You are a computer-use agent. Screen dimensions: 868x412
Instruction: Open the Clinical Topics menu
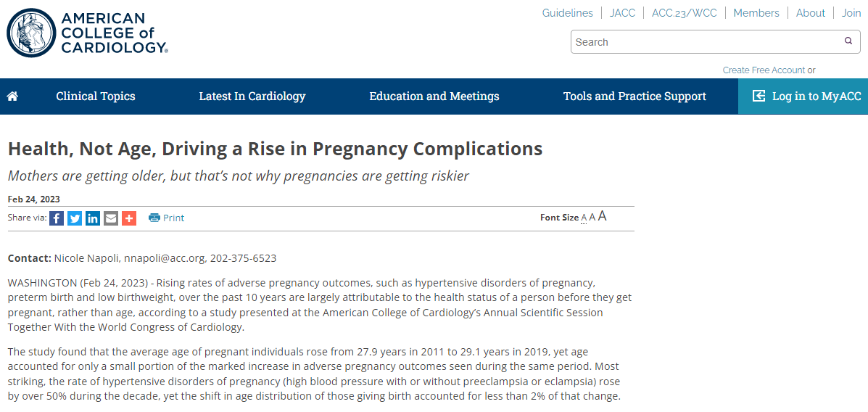point(96,96)
